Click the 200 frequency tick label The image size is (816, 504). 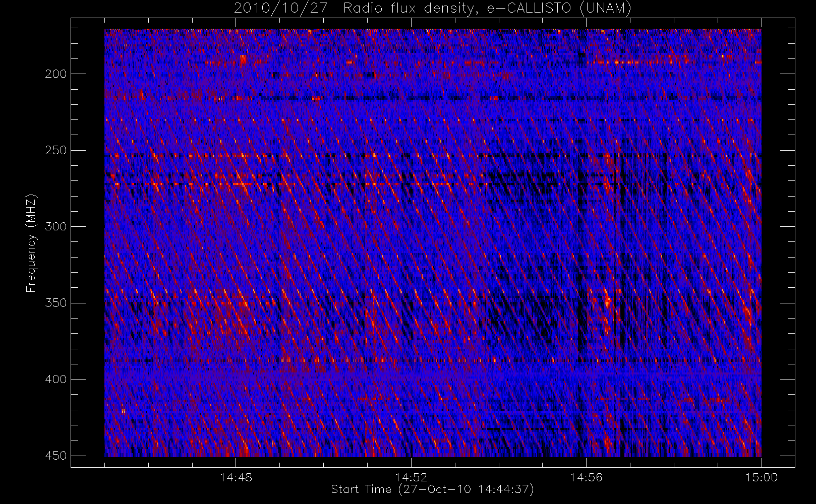coord(56,74)
